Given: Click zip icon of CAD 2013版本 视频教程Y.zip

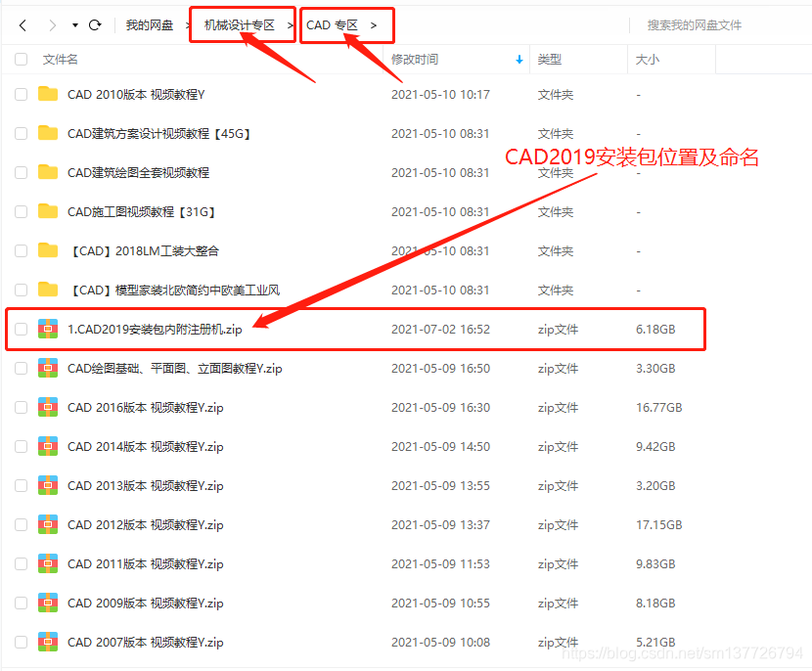Looking at the screenshot, I should click(48, 485).
